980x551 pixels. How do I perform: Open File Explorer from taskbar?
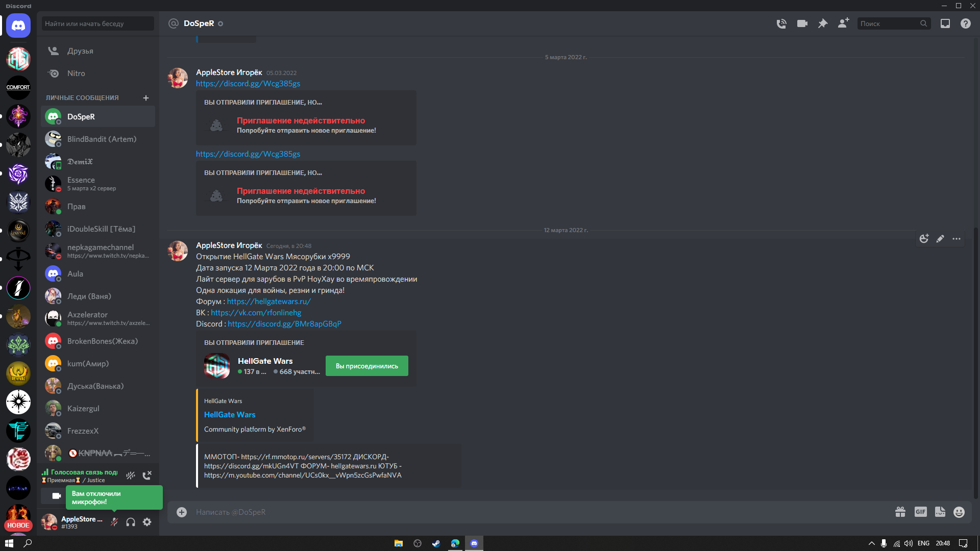[399, 543]
